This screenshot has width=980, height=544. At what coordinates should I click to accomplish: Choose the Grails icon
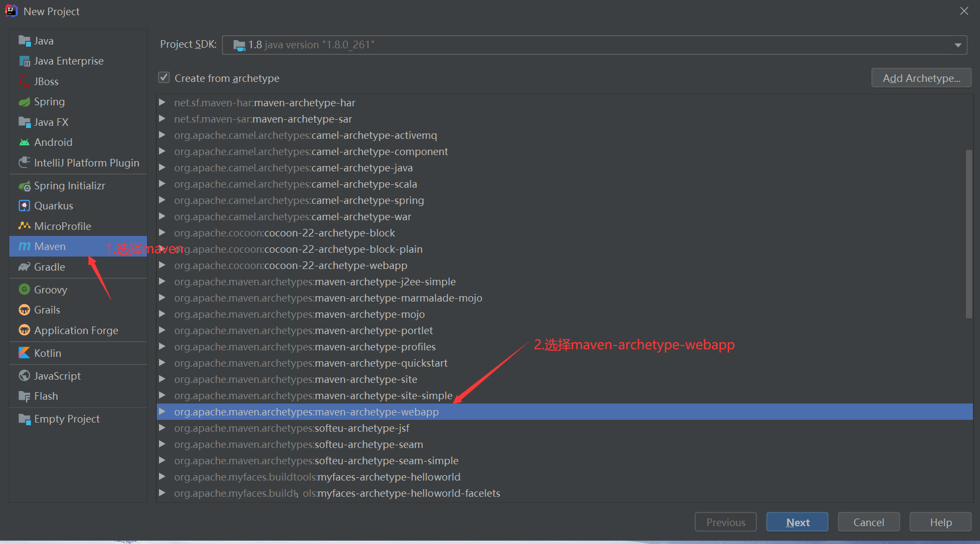point(24,310)
